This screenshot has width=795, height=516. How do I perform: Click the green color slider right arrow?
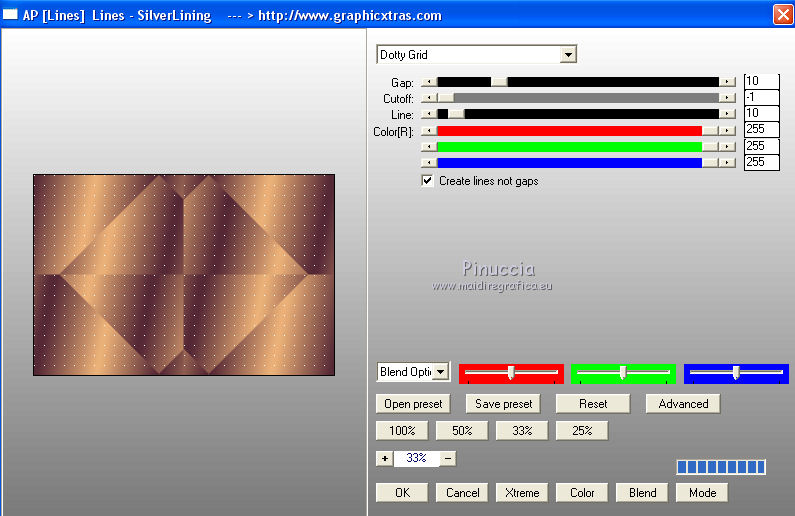coord(728,147)
